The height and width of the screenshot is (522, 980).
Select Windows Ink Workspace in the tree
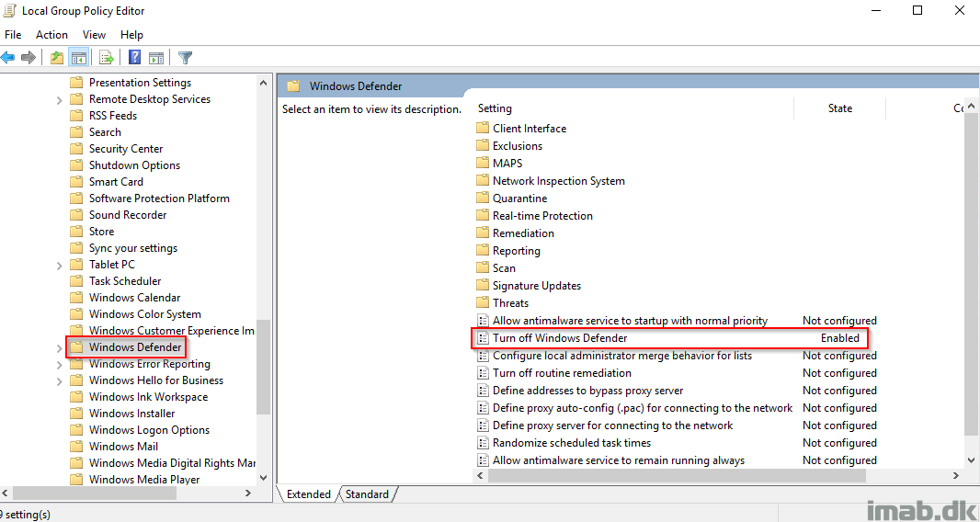click(x=148, y=397)
